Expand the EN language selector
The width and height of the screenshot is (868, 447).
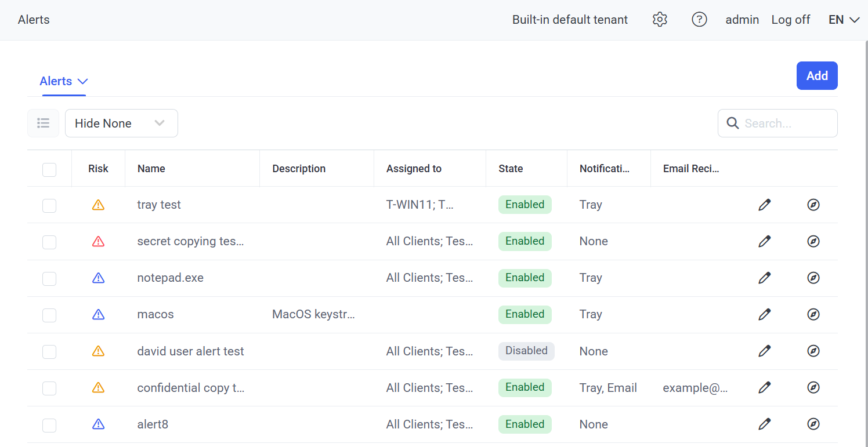pyautogui.click(x=844, y=20)
